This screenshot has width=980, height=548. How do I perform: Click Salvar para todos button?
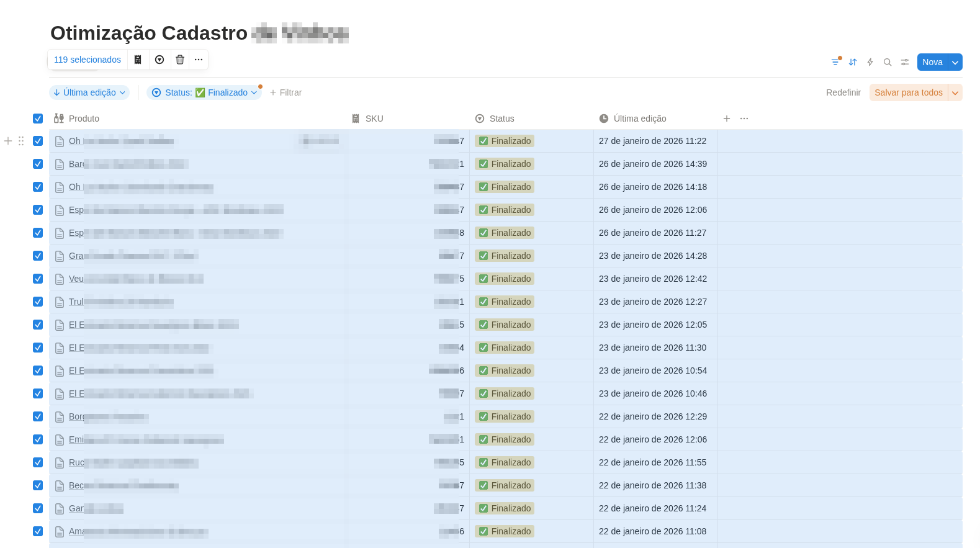pyautogui.click(x=908, y=92)
